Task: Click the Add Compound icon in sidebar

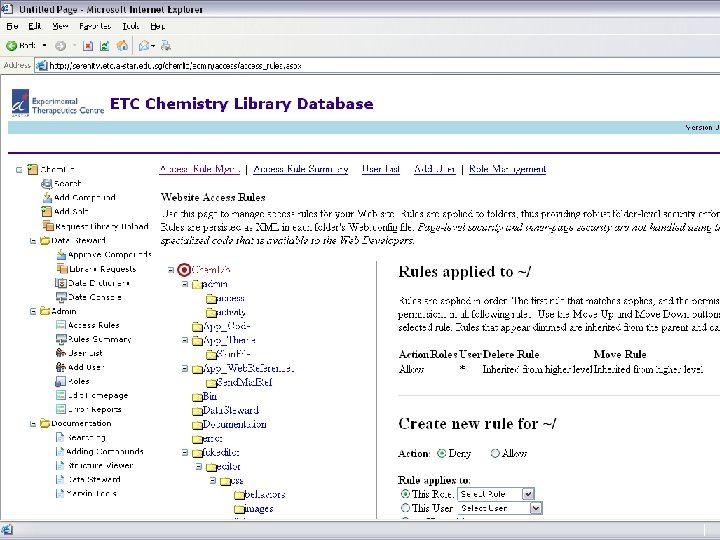Action: [47, 197]
